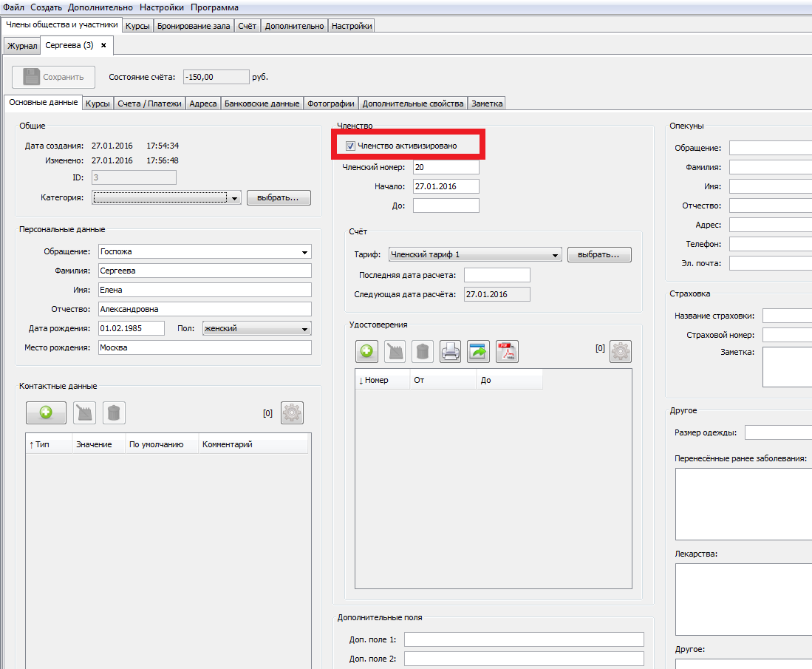The height and width of the screenshot is (669, 812).
Task: Focus the Начало date field
Action: (446, 186)
